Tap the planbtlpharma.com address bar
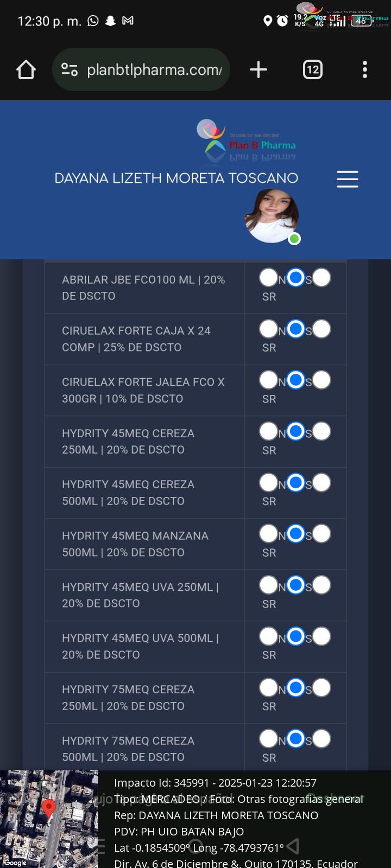 point(141,69)
